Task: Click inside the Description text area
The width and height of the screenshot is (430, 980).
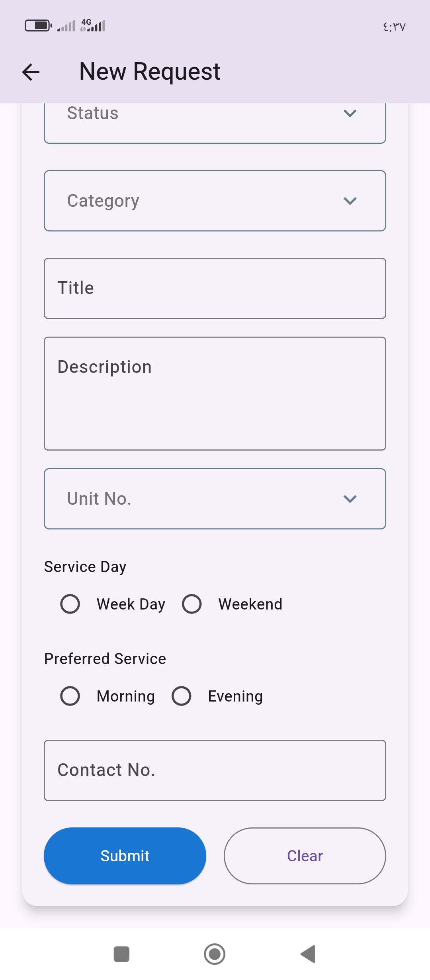Action: tap(215, 394)
